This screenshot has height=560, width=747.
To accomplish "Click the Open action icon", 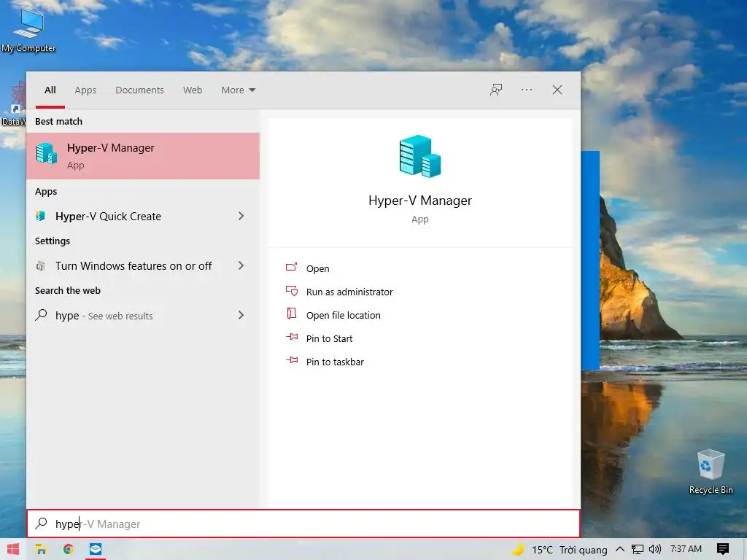I will click(x=292, y=268).
